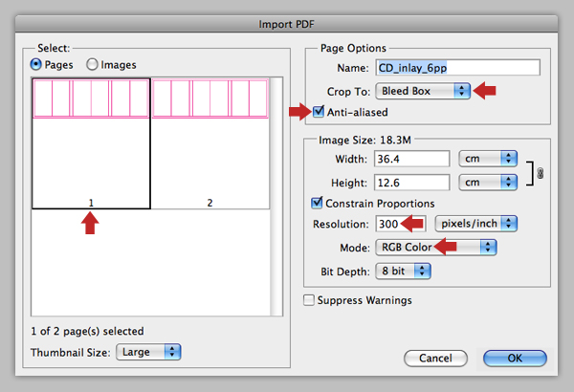574x392 pixels.
Task: Click the Name input field
Action: [457, 68]
